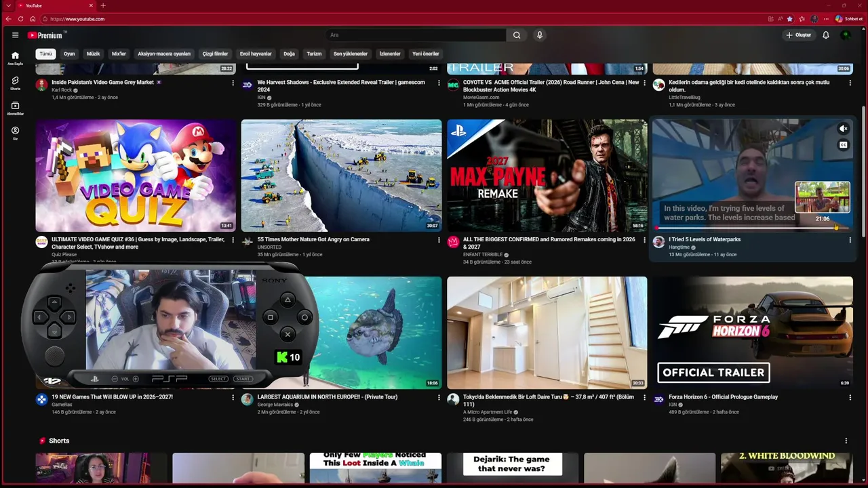Open Karl Rock channel avatar
The width and height of the screenshot is (868, 488).
click(x=41, y=85)
